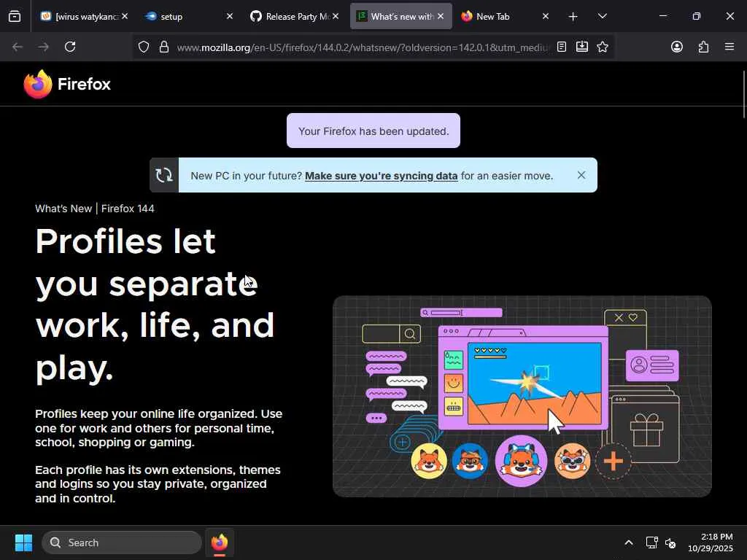This screenshot has width=747, height=560.
Task: Open the network status tray icon
Action: [x=651, y=542]
